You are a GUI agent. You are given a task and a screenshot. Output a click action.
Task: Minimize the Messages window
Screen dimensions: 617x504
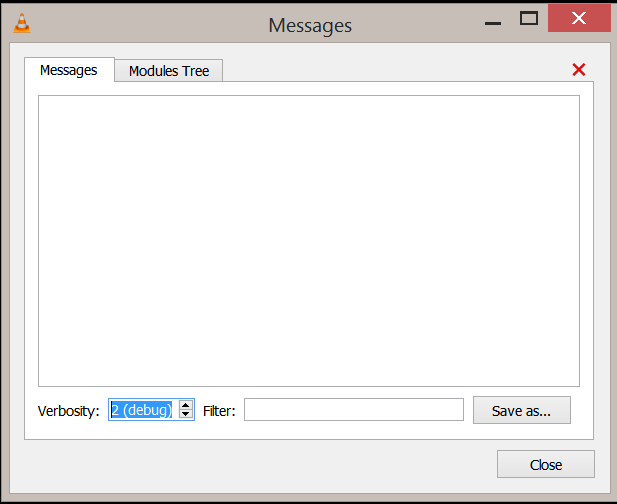(493, 23)
